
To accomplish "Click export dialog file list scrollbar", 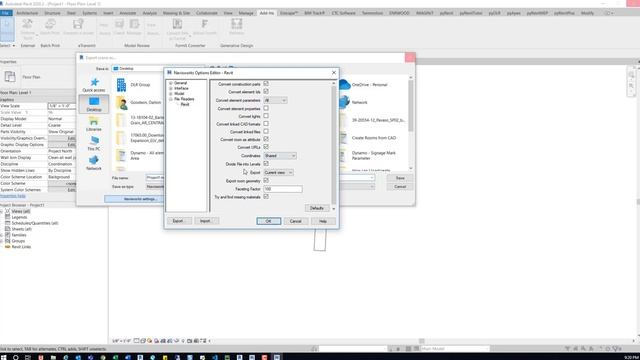I will tap(411, 123).
